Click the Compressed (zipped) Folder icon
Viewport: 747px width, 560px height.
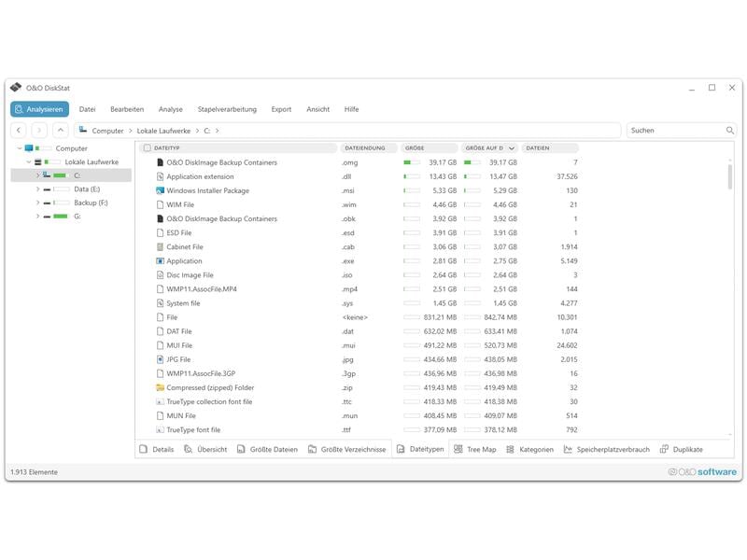click(160, 387)
